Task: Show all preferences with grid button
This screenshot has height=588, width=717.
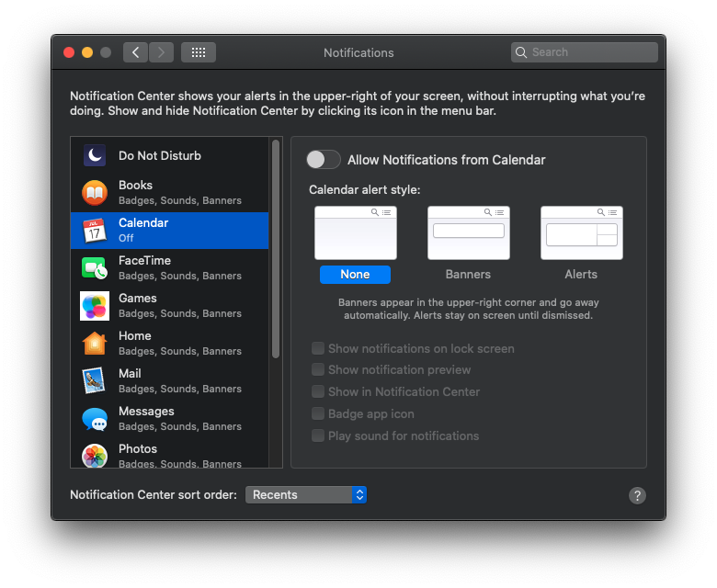Action: tap(199, 52)
